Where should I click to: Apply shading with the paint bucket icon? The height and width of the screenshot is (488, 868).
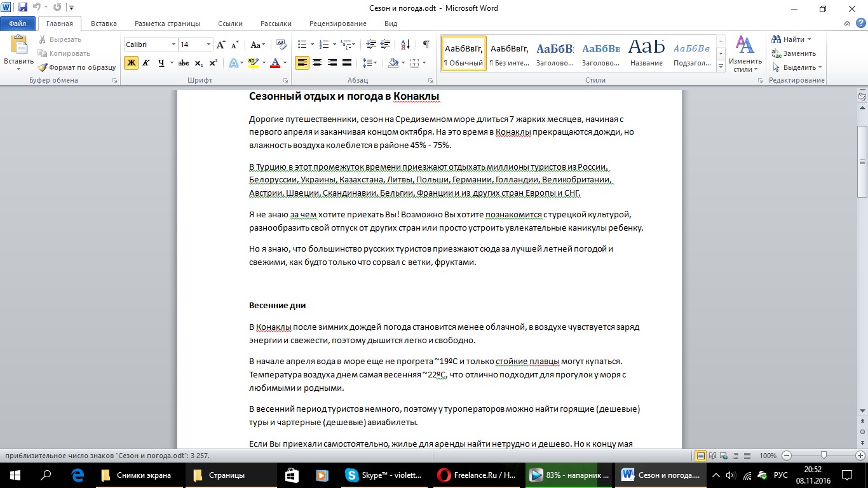393,63
